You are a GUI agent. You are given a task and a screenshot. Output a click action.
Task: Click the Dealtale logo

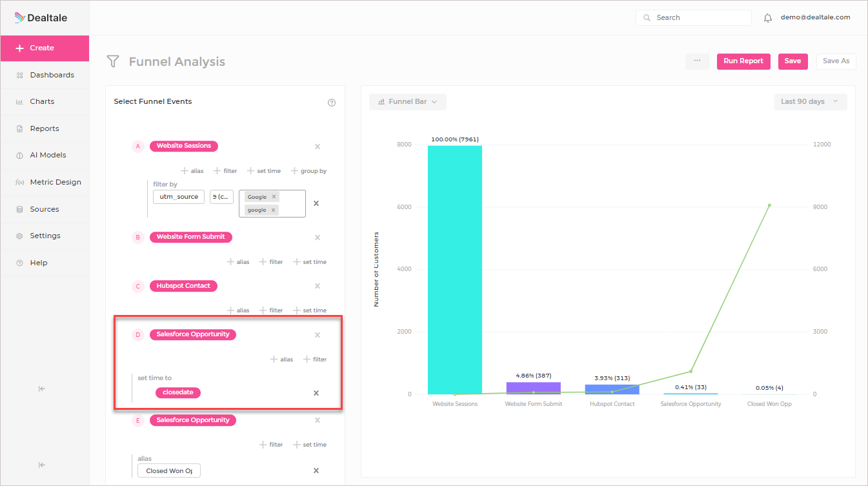pos(41,18)
